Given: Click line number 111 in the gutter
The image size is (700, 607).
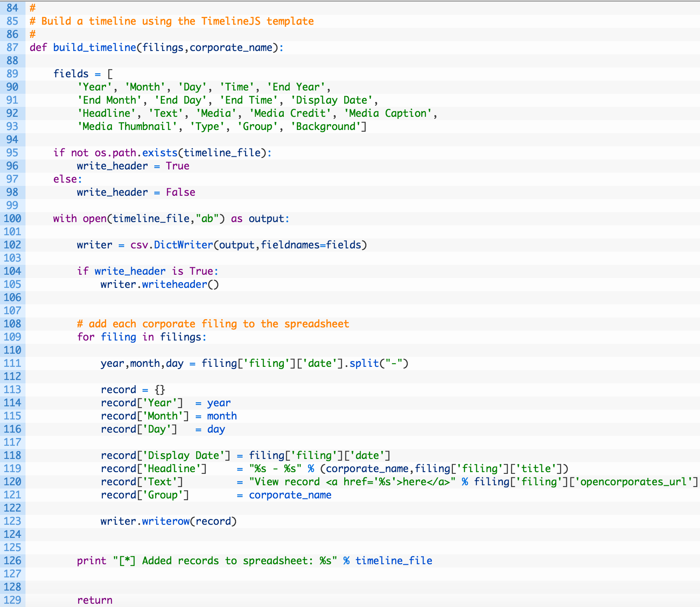Looking at the screenshot, I should tap(12, 364).
